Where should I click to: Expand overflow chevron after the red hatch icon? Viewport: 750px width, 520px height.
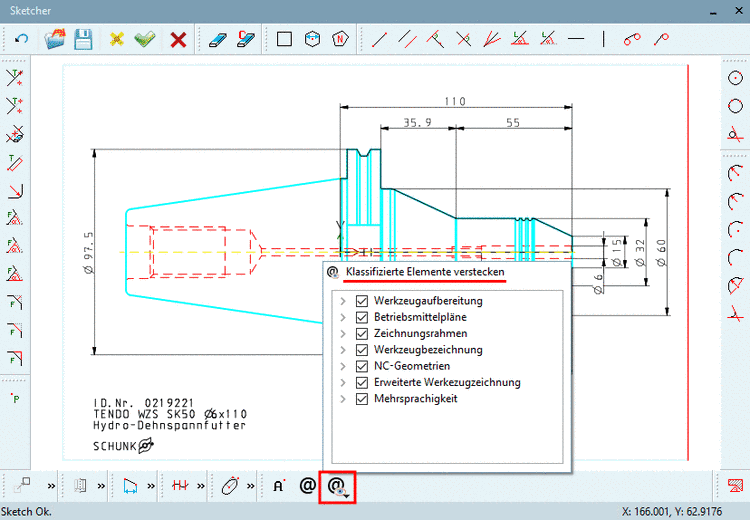(201, 486)
